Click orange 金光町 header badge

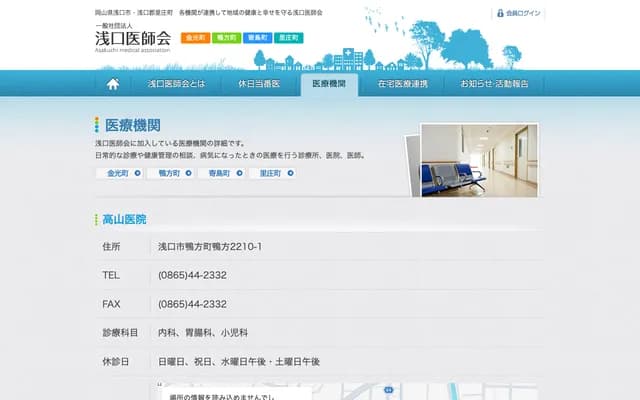pyautogui.click(x=196, y=38)
